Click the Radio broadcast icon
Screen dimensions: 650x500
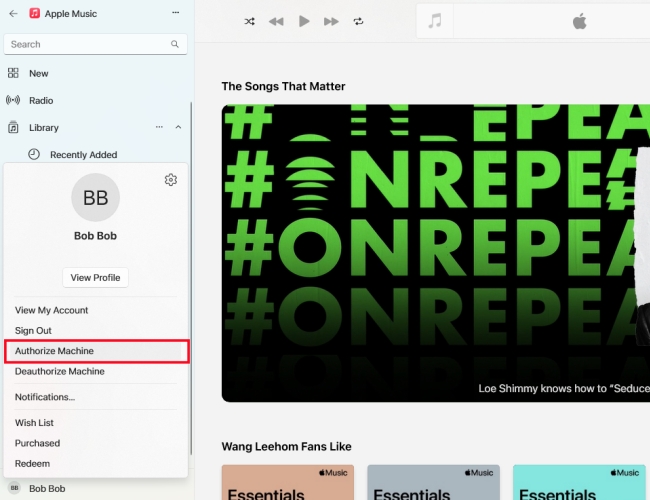pyautogui.click(x=13, y=100)
